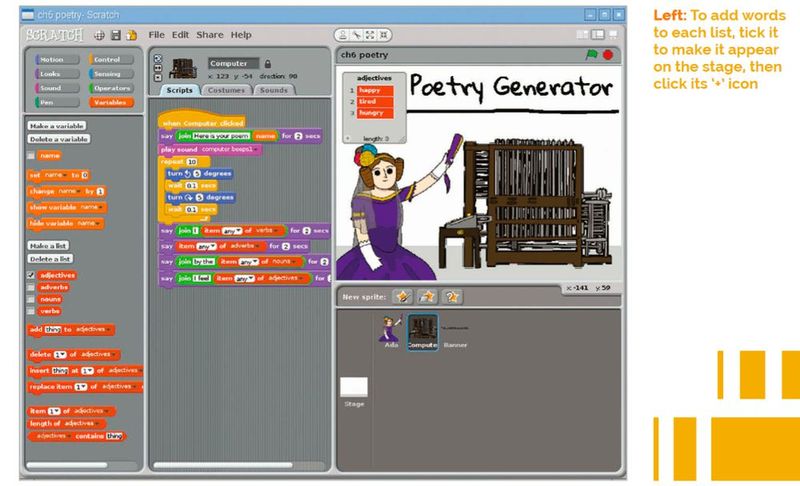Set rotation style to don't rotate

point(158,78)
